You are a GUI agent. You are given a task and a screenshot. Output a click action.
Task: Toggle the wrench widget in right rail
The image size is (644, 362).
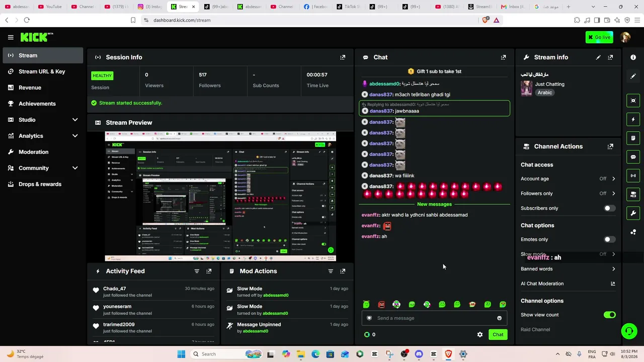(x=633, y=213)
